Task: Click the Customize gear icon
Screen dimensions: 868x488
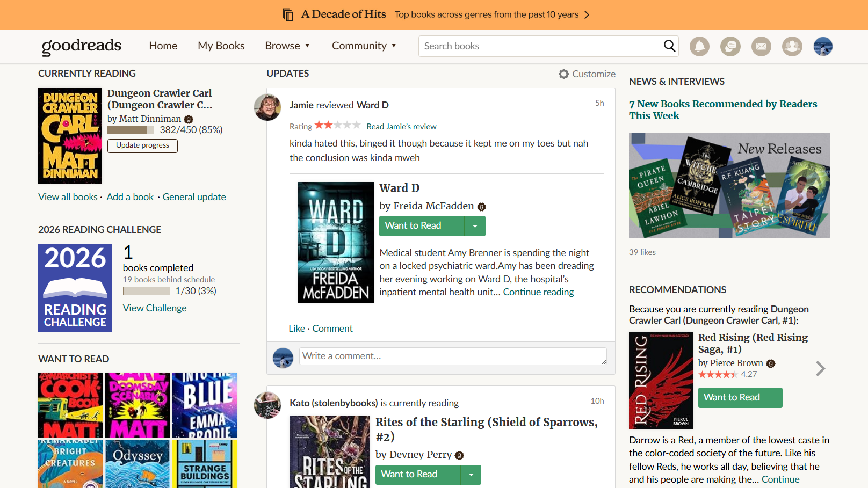Action: [563, 74]
